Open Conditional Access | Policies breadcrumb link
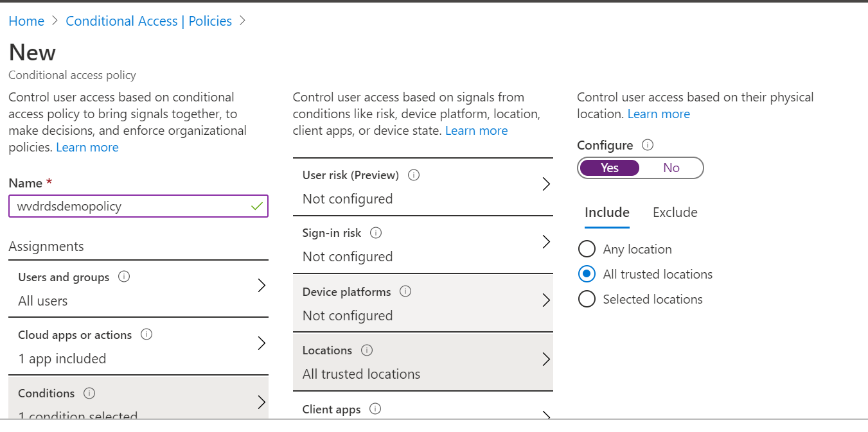This screenshot has width=868, height=432. [x=148, y=21]
